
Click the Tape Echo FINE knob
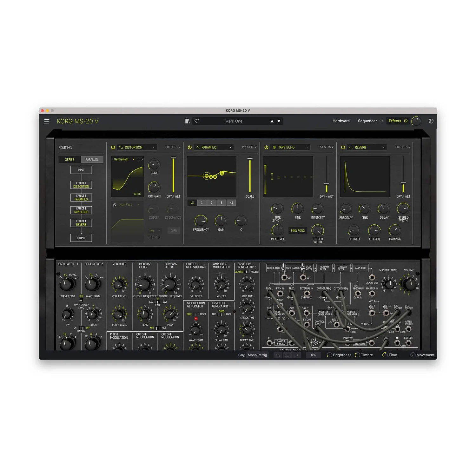point(297,209)
